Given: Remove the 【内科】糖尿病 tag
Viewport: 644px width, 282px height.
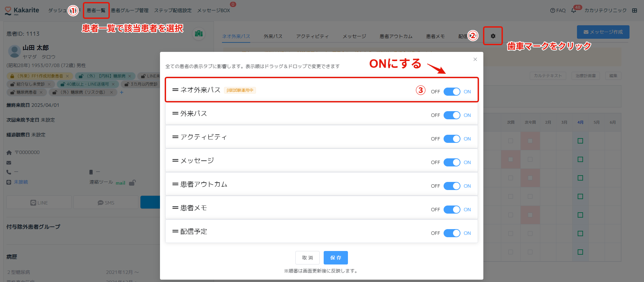Looking at the screenshot, I should pyautogui.click(x=130, y=76).
